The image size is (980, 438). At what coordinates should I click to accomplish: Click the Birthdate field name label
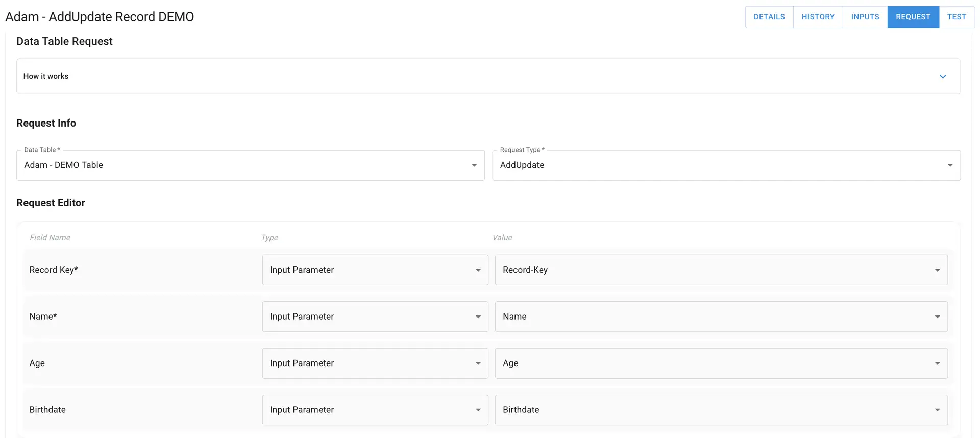[47, 410]
